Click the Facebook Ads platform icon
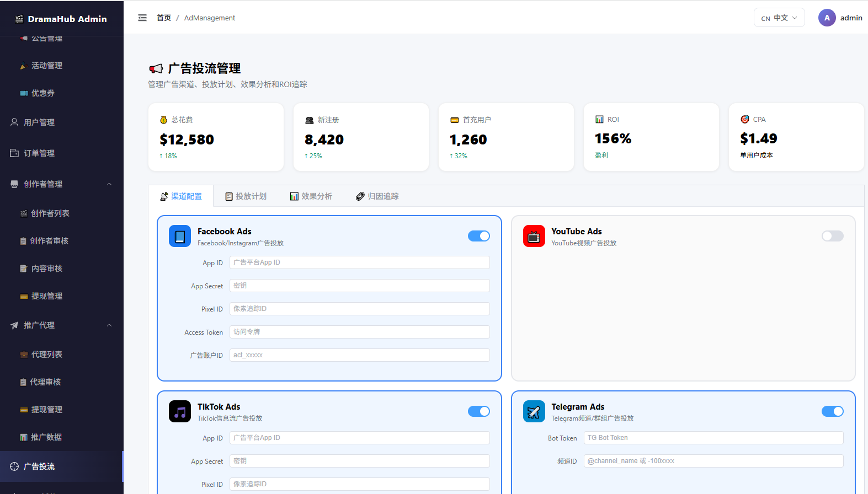 click(180, 236)
